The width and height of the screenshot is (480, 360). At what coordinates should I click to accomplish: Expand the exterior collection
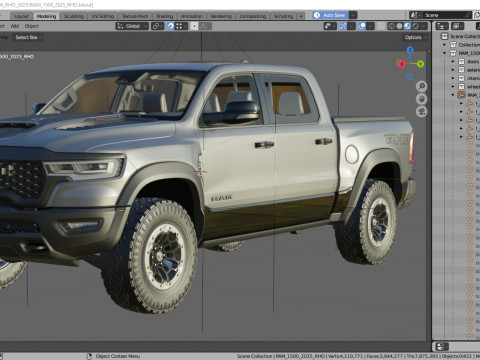tap(453, 70)
